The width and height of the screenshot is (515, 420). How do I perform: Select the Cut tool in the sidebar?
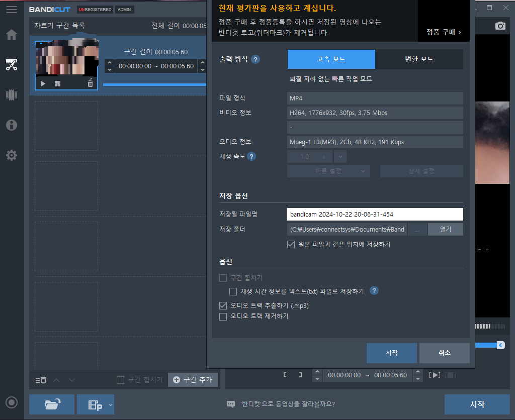coord(11,65)
